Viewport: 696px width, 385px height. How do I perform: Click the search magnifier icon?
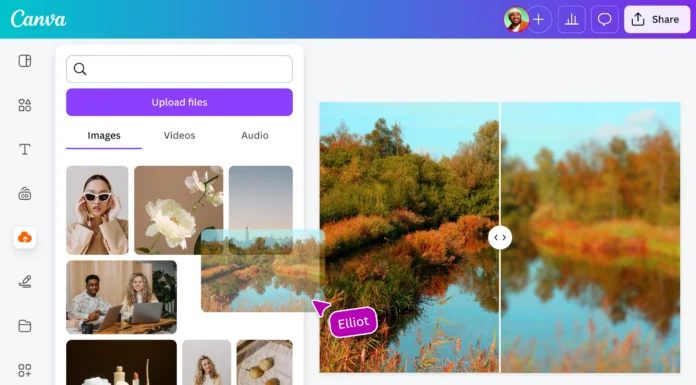80,69
